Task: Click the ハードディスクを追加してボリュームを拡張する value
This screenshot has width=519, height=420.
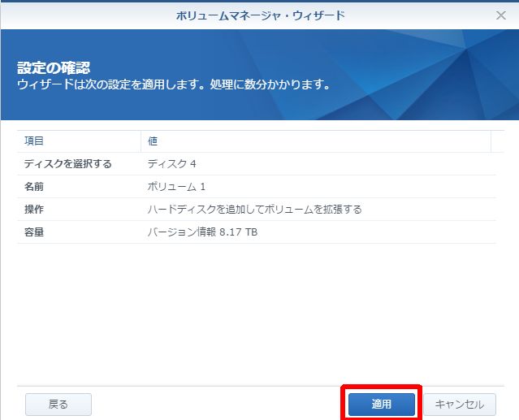Action: click(x=254, y=209)
